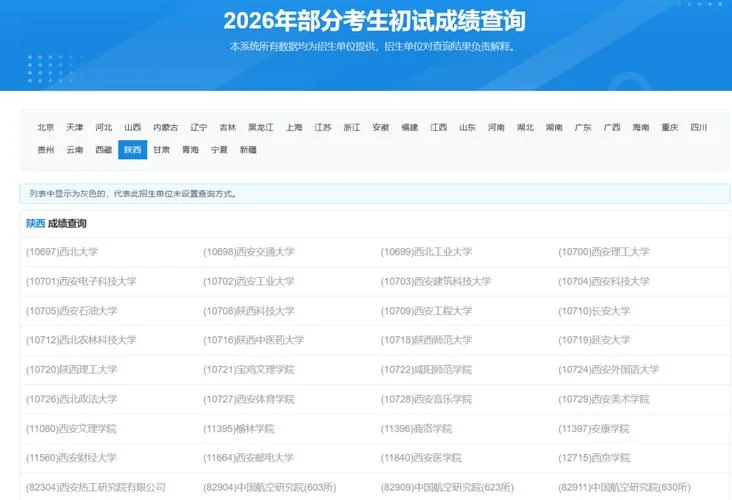Click the (10699)西北工业大学 entry

point(426,252)
